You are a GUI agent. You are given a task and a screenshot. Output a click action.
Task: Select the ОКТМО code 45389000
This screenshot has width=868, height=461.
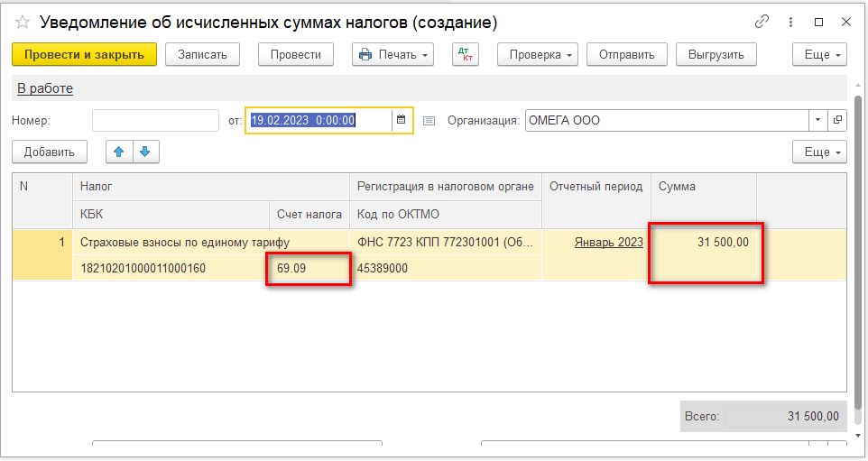click(446, 268)
